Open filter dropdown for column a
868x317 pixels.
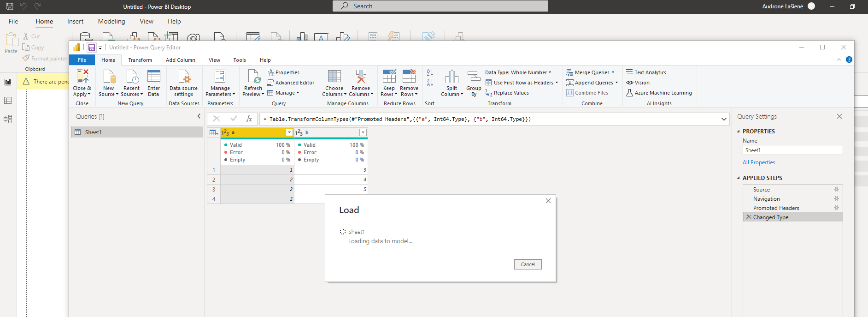point(289,132)
